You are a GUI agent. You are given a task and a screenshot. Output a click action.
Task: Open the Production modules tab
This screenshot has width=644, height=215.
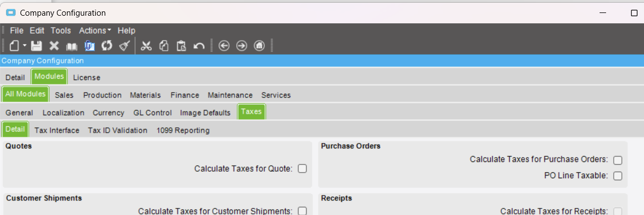[102, 95]
